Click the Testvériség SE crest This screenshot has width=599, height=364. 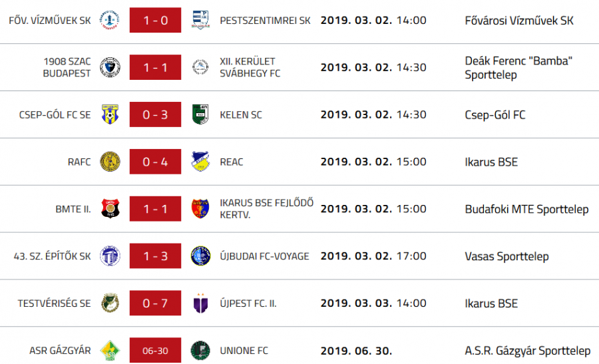tap(110, 303)
